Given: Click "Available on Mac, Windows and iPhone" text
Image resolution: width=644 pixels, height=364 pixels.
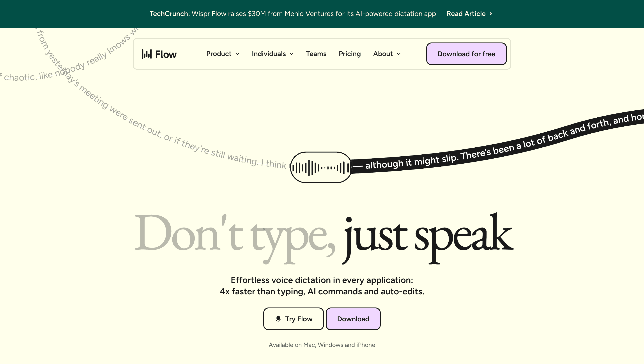Looking at the screenshot, I should pyautogui.click(x=322, y=345).
